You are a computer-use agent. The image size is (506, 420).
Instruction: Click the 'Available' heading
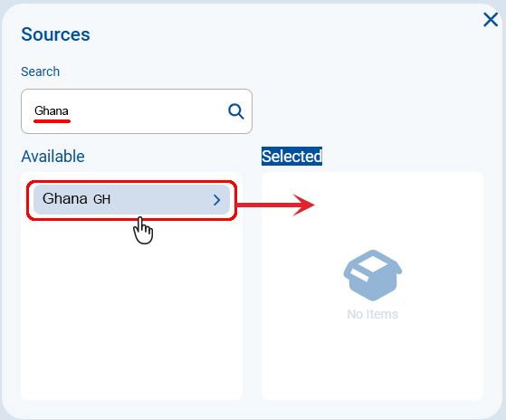click(x=53, y=157)
